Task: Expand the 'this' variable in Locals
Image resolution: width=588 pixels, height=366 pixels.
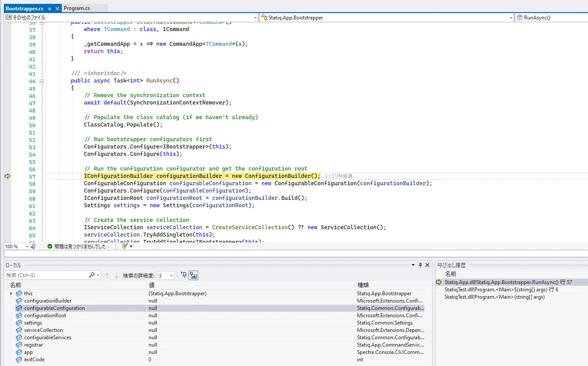Action: point(11,293)
